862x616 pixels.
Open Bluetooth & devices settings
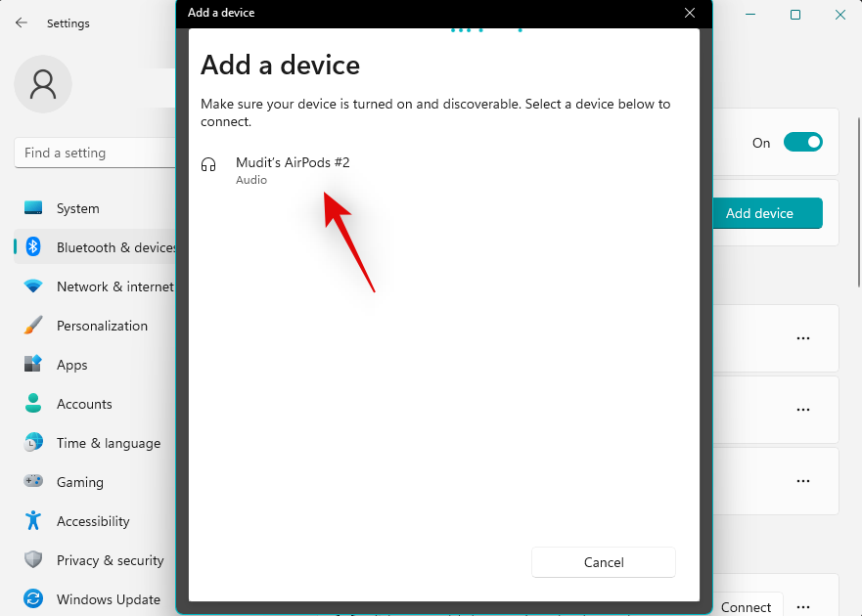[x=95, y=247]
